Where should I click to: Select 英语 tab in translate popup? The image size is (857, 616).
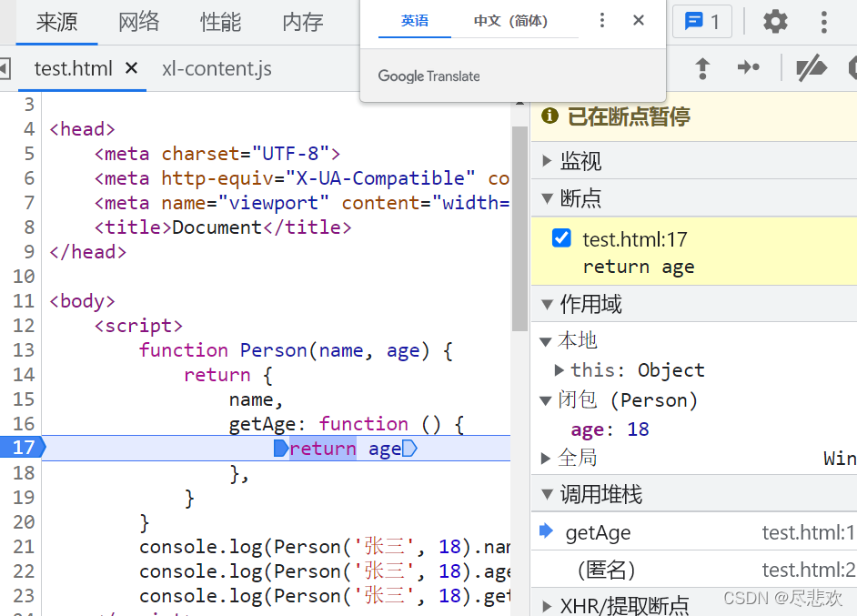pos(415,21)
